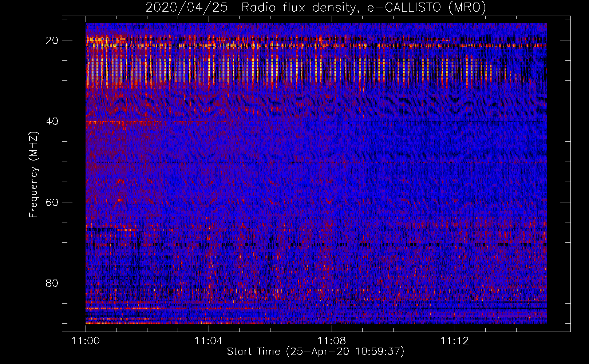Click the 20 MHz frequency tick label
Image resolution: width=589 pixels, height=364 pixels.
[52, 40]
